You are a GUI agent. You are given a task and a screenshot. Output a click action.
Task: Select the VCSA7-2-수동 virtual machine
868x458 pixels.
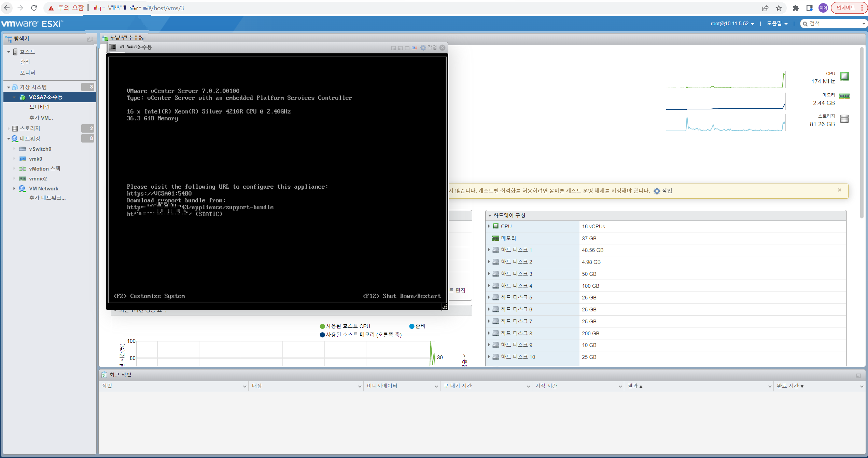click(x=46, y=97)
